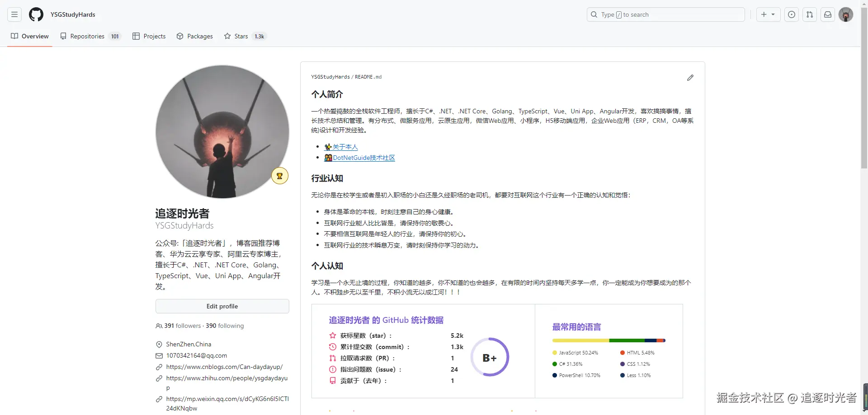
Task: Click the profile name 追逐时光者
Action: tap(182, 213)
